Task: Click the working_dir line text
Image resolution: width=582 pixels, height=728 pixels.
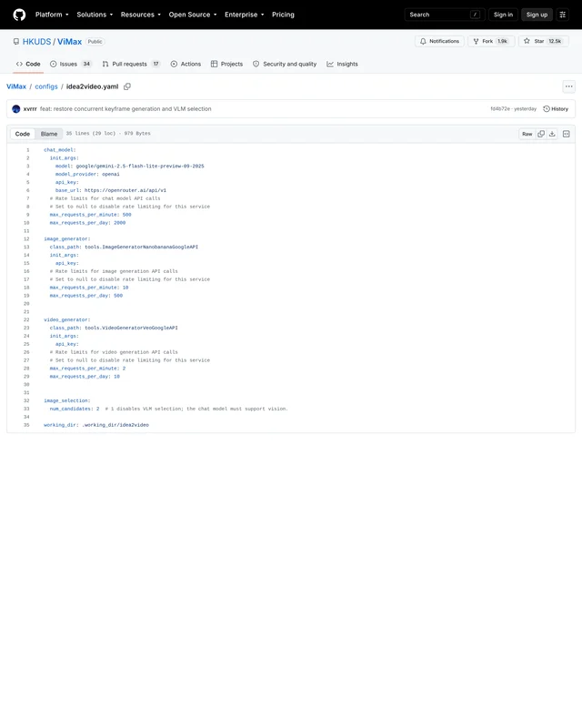Action: pos(96,425)
